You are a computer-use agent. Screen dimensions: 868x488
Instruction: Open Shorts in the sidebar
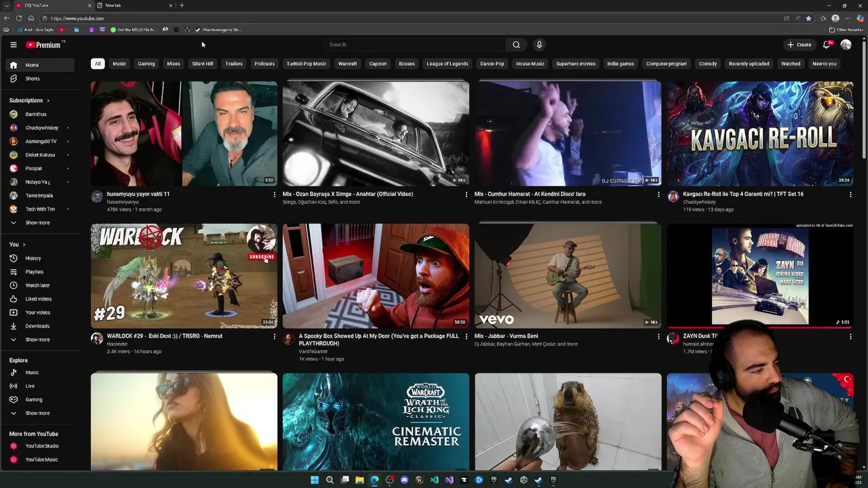pyautogui.click(x=41, y=79)
